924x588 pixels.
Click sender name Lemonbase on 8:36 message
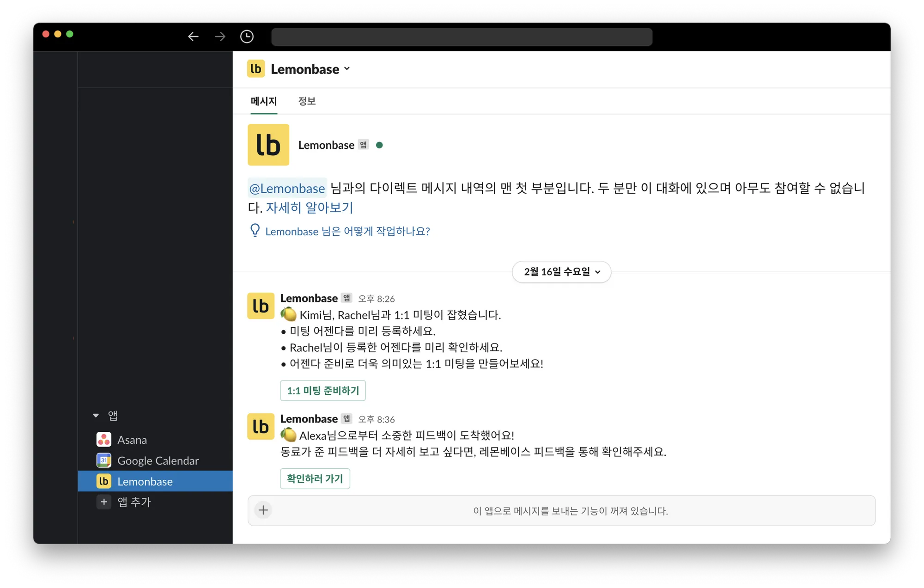tap(309, 419)
